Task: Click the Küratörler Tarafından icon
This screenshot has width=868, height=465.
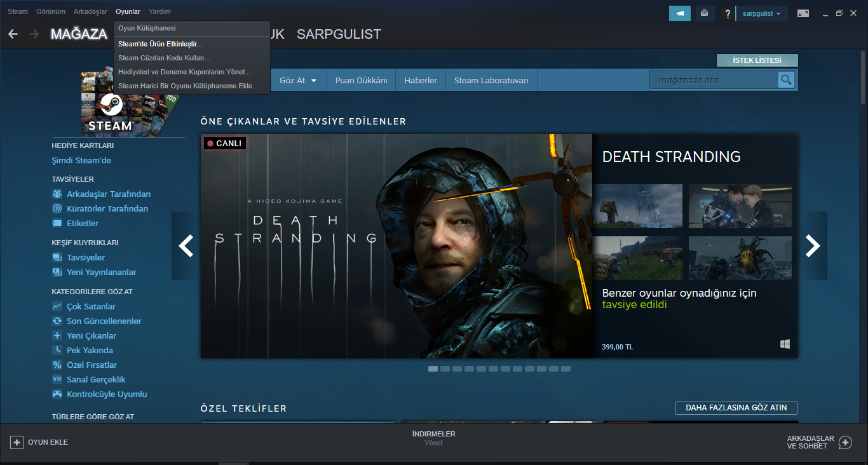Action: point(57,208)
